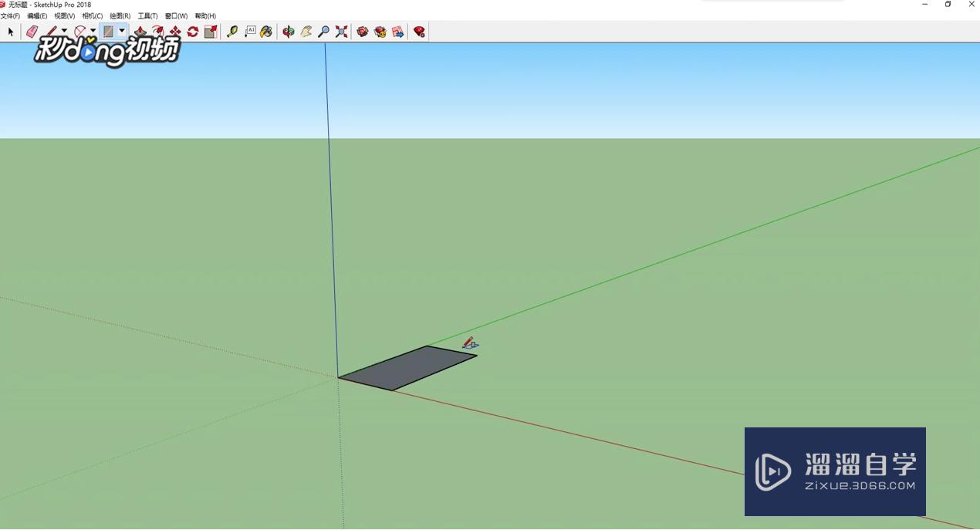The height and width of the screenshot is (530, 980).
Task: Open the 编辑(E) menu
Action: (37, 15)
